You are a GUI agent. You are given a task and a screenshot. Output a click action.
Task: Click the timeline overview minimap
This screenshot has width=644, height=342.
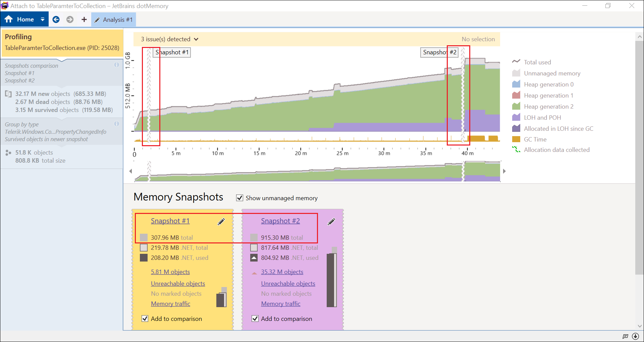pyautogui.click(x=317, y=171)
